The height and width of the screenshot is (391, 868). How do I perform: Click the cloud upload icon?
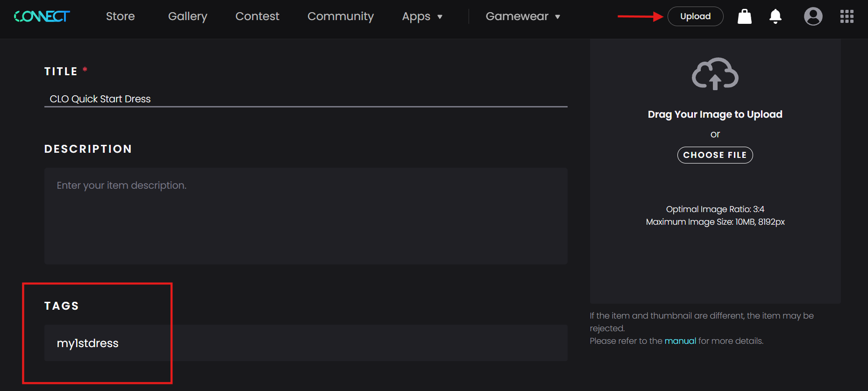715,74
